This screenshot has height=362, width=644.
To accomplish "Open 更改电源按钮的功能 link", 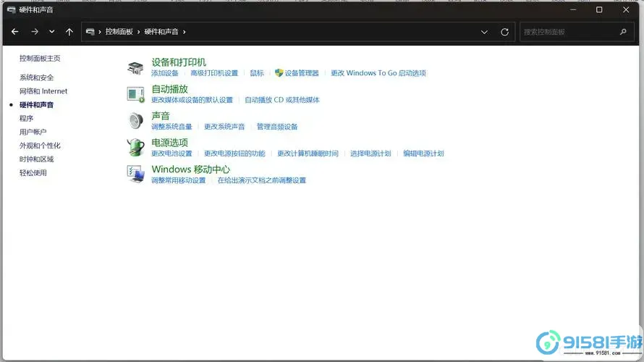I will tap(234, 153).
